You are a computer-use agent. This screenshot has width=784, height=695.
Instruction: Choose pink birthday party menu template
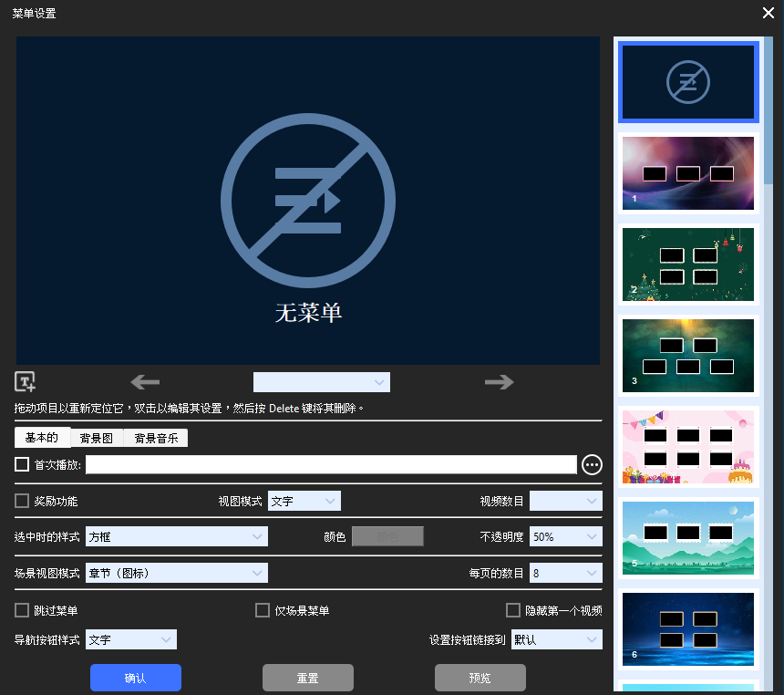[688, 447]
